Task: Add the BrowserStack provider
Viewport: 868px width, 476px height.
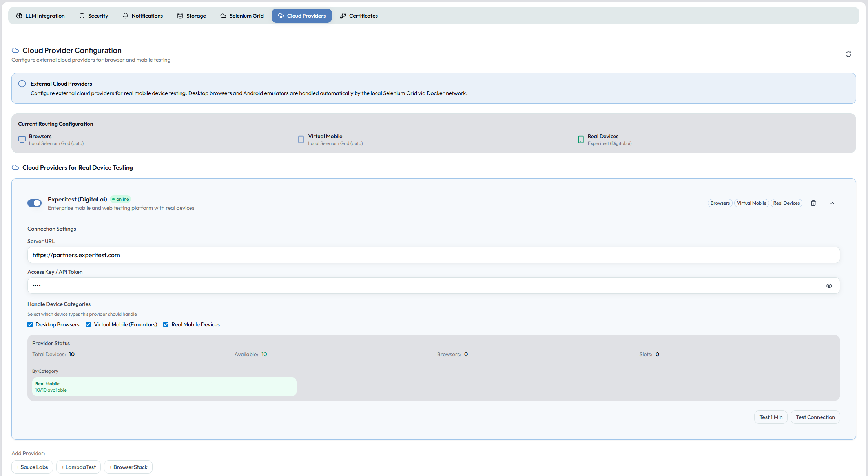Action: pos(128,467)
